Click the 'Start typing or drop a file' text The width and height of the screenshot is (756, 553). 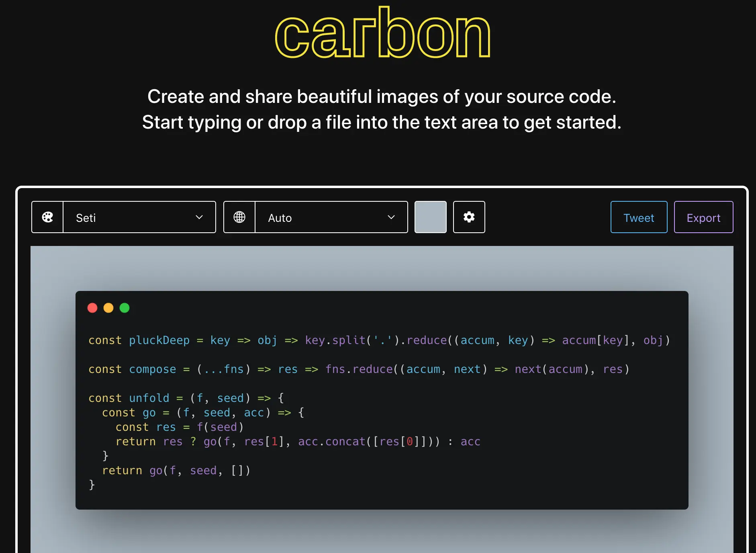click(x=382, y=122)
